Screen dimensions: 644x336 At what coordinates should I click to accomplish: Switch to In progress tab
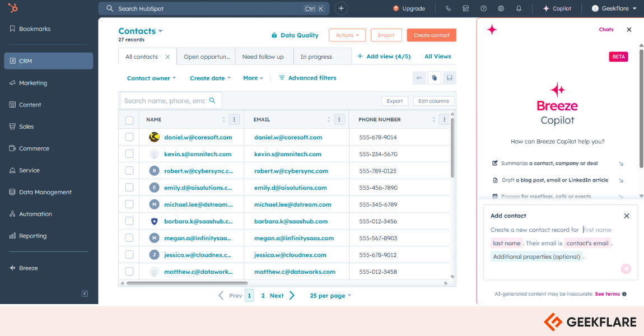coord(323,57)
